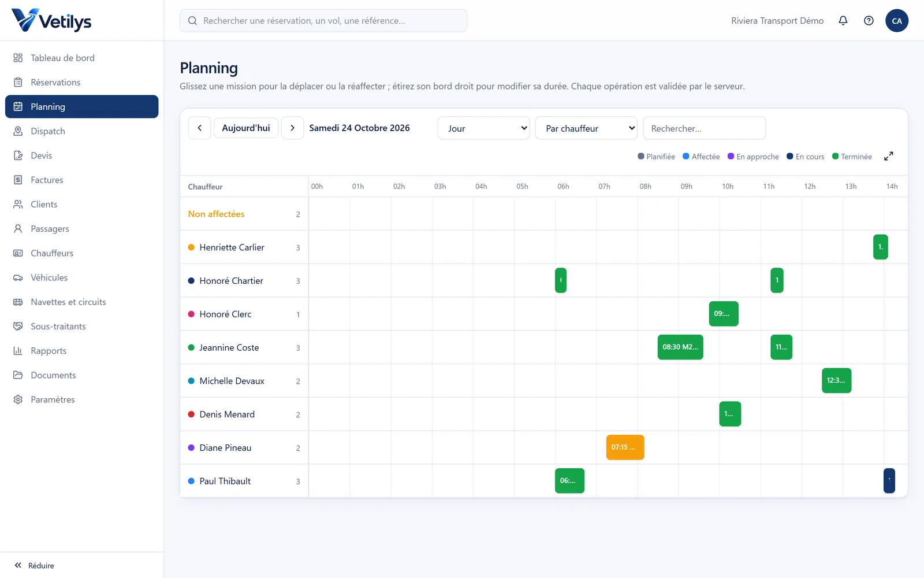The height and width of the screenshot is (578, 924).
Task: Click the Dispatch sidebar icon
Action: pos(18,131)
